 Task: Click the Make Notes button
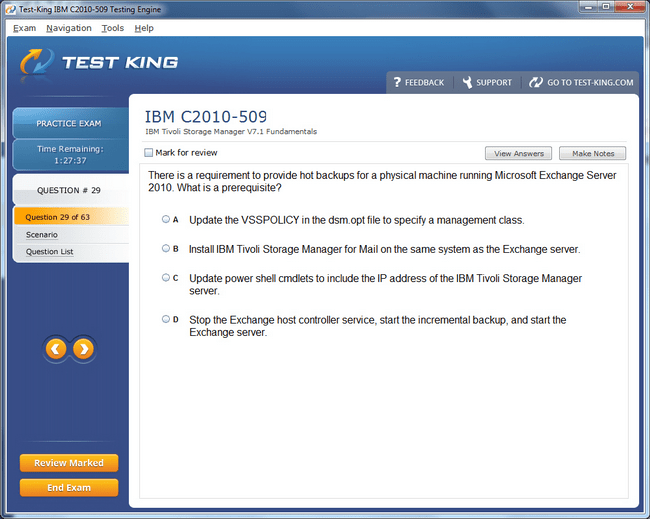pos(593,153)
